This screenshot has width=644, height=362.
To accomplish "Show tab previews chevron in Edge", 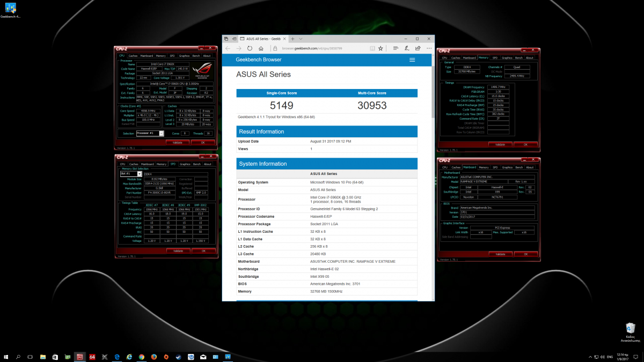I will click(301, 39).
